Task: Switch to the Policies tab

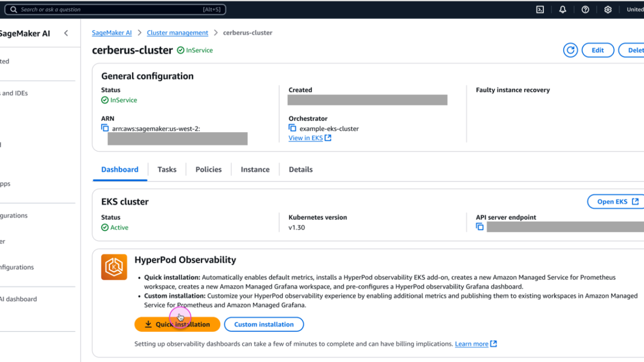Action: pyautogui.click(x=209, y=169)
